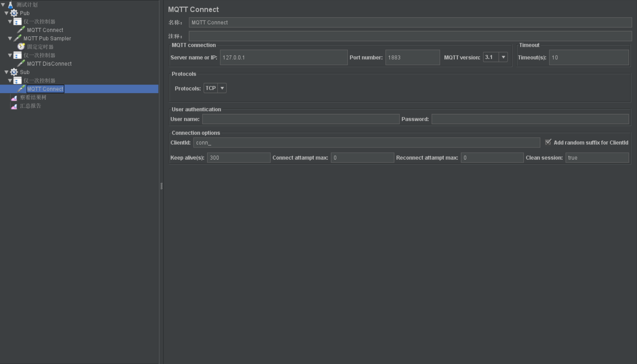
Task: Click the 固定定时器 clock timer icon
Action: pyautogui.click(x=21, y=46)
